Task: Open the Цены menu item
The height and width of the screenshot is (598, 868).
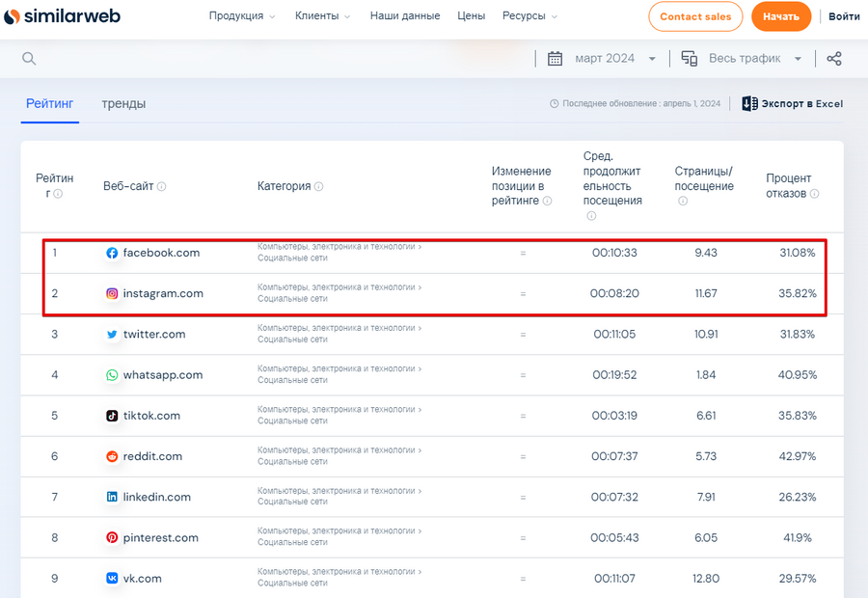Action: 471,16
